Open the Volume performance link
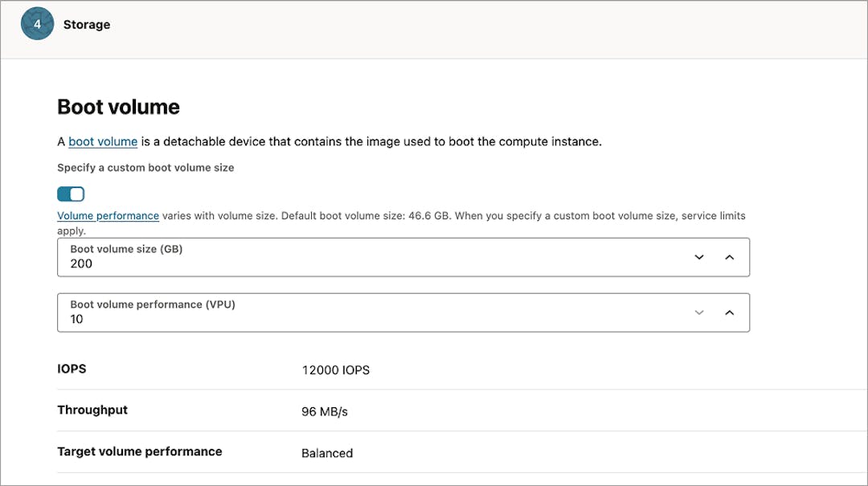Screen dimensions: 868x486 (108, 215)
